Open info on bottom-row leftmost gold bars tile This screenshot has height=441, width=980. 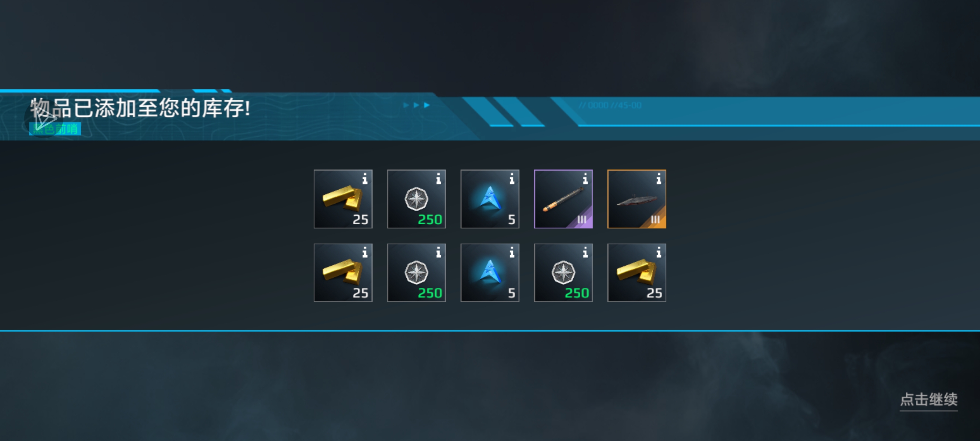coord(364,252)
